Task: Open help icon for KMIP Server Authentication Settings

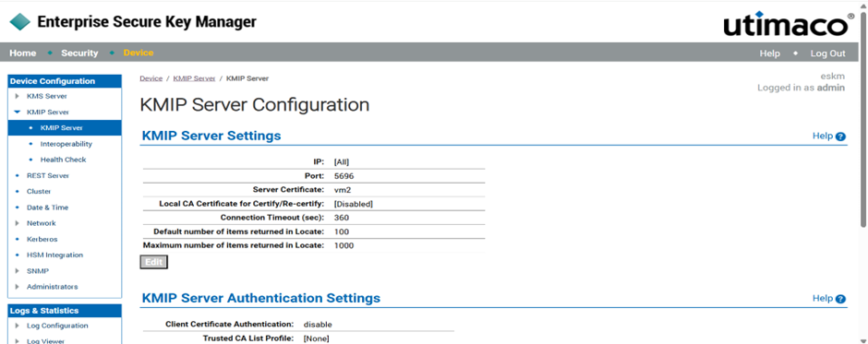Action: coord(841,299)
